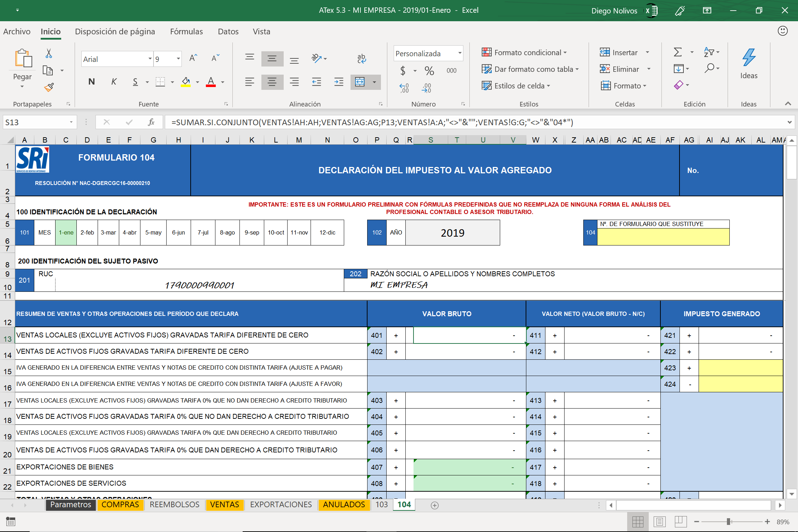Open the Name Box dropdown arrow
This screenshot has height=532, width=798.
(x=71, y=122)
